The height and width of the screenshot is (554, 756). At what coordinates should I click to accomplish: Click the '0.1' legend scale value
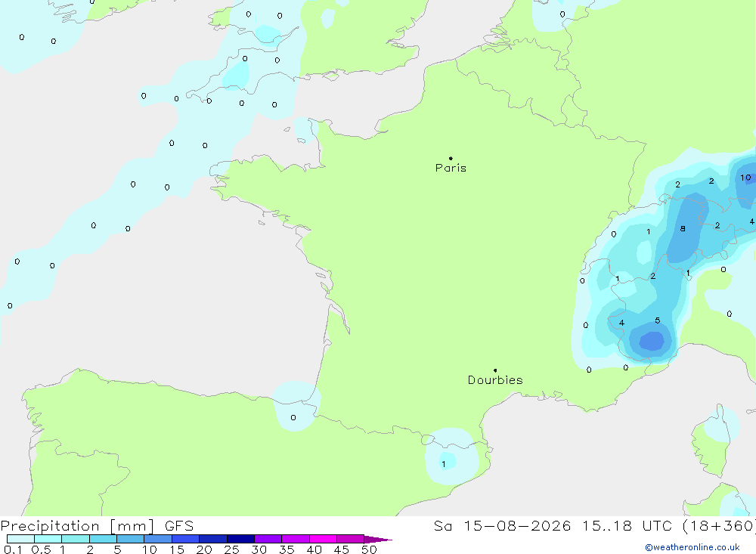click(13, 549)
